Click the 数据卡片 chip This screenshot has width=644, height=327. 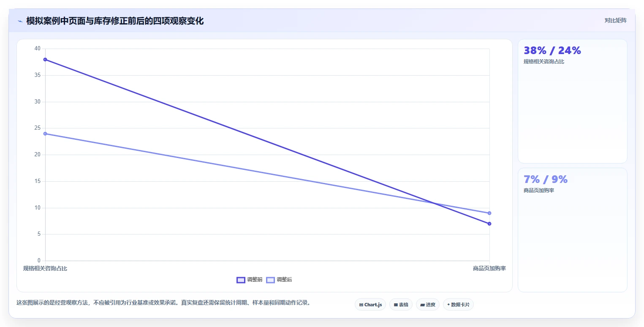click(x=458, y=305)
